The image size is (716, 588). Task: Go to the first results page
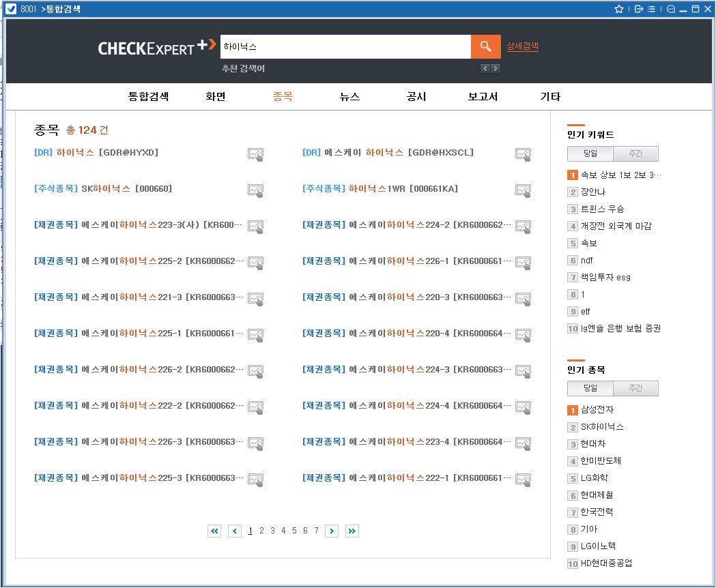214,531
